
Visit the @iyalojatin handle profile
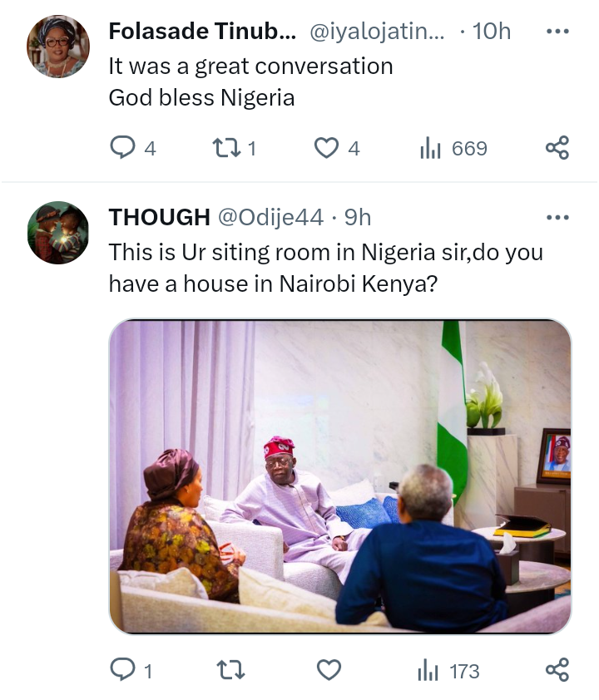(x=377, y=32)
